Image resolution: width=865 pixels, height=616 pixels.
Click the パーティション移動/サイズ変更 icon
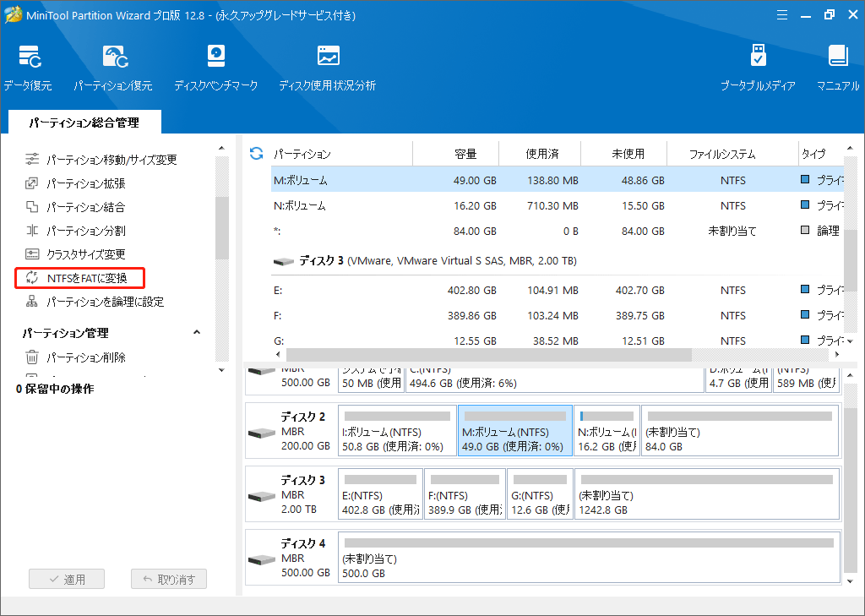point(32,160)
